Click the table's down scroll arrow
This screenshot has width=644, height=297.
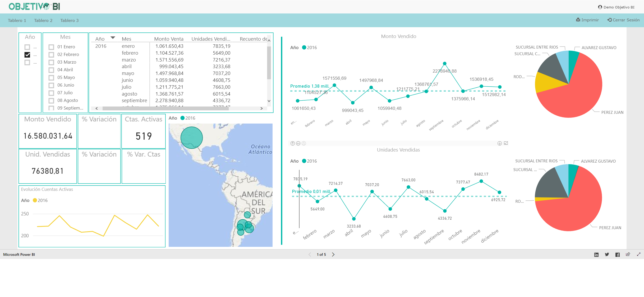tap(269, 101)
